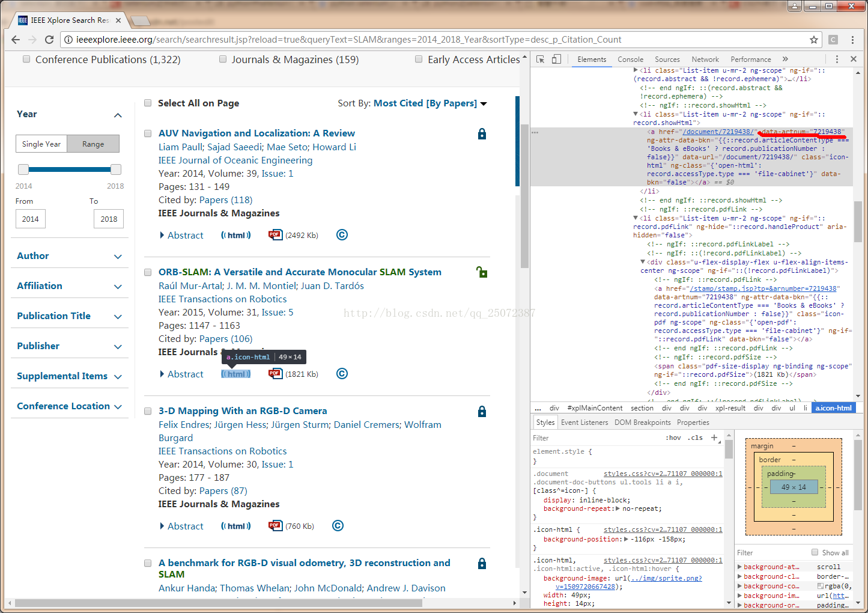
Task: Expand the Conference Location filter
Action: (118, 407)
